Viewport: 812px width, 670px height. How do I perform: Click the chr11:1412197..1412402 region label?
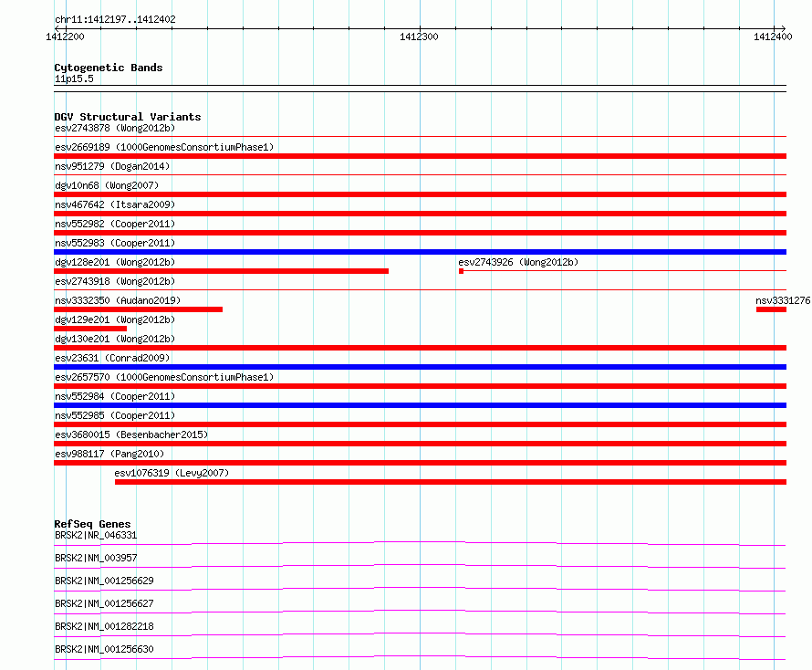pos(115,20)
